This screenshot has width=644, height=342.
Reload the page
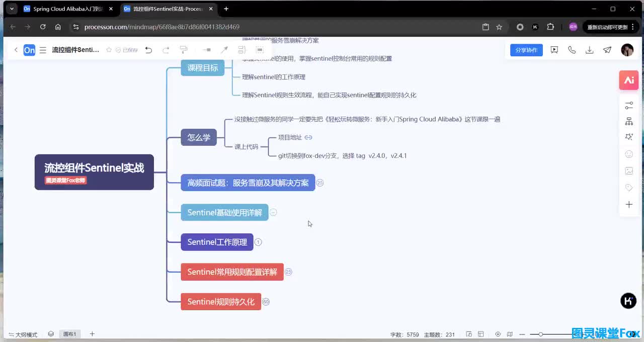(43, 27)
